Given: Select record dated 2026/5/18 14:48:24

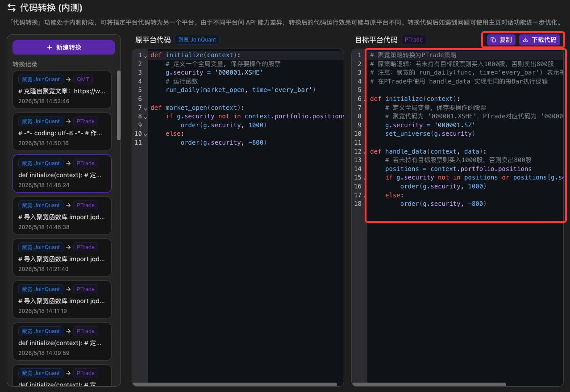Looking at the screenshot, I should 62,173.
